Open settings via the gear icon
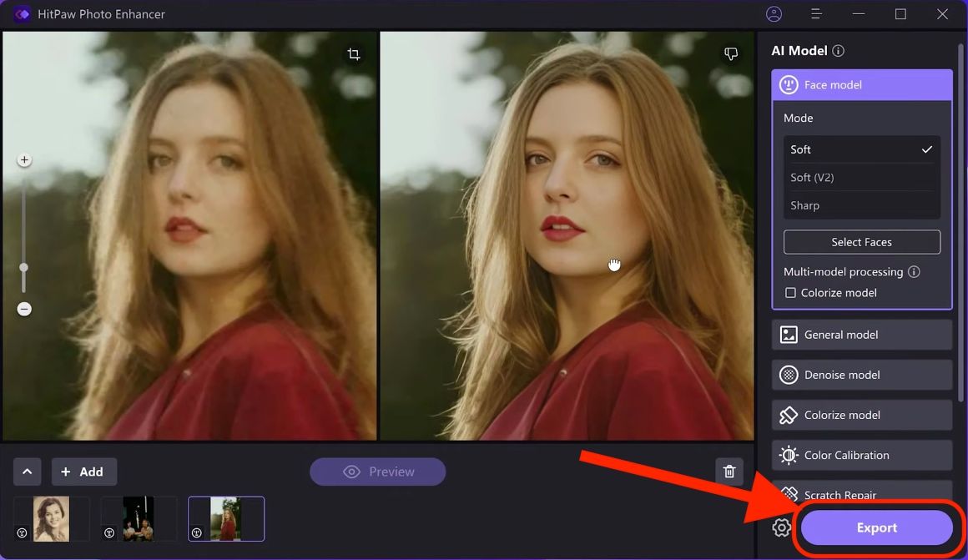Viewport: 968px width, 560px height. coord(781,527)
